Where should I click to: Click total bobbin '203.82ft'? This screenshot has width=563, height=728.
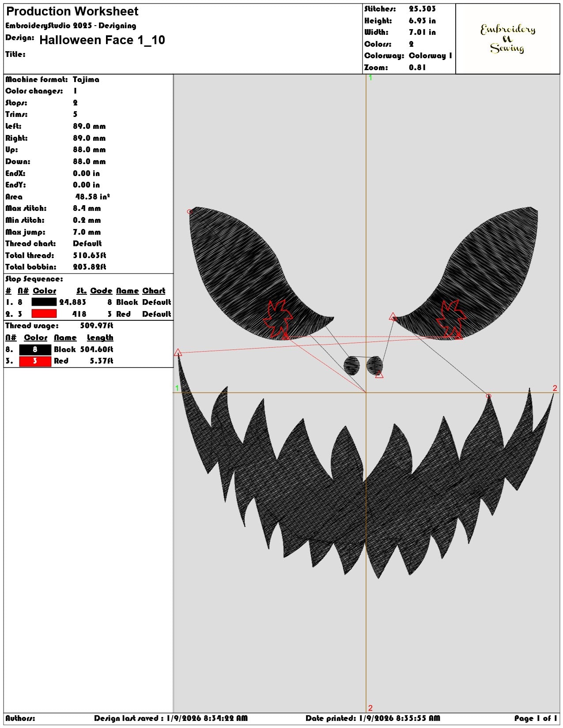click(x=90, y=267)
